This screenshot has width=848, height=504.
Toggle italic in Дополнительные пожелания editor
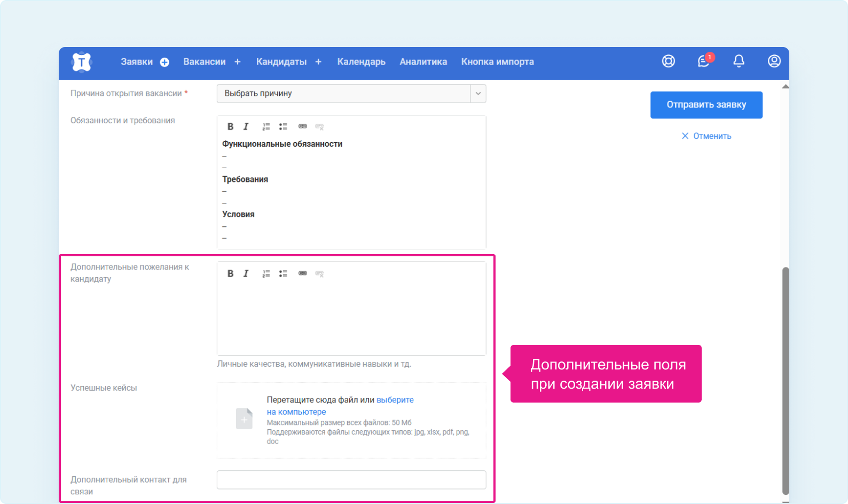click(246, 273)
